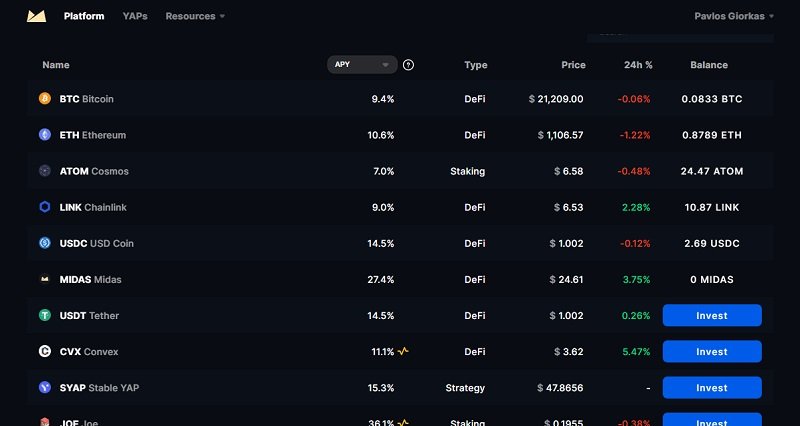Click the MIDAS 27.4% APY value
This screenshot has width=800, height=426.
pos(381,280)
